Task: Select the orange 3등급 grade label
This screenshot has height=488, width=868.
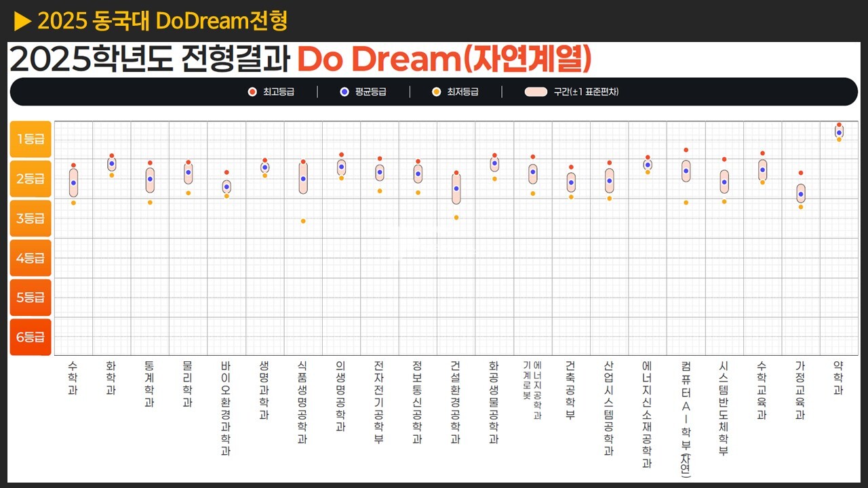Action: click(31, 218)
